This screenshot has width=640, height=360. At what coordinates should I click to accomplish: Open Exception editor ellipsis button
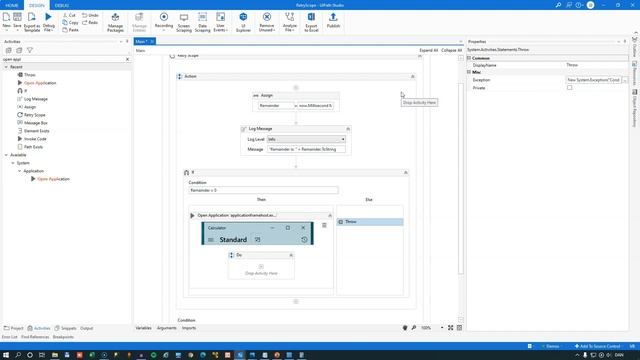(624, 80)
